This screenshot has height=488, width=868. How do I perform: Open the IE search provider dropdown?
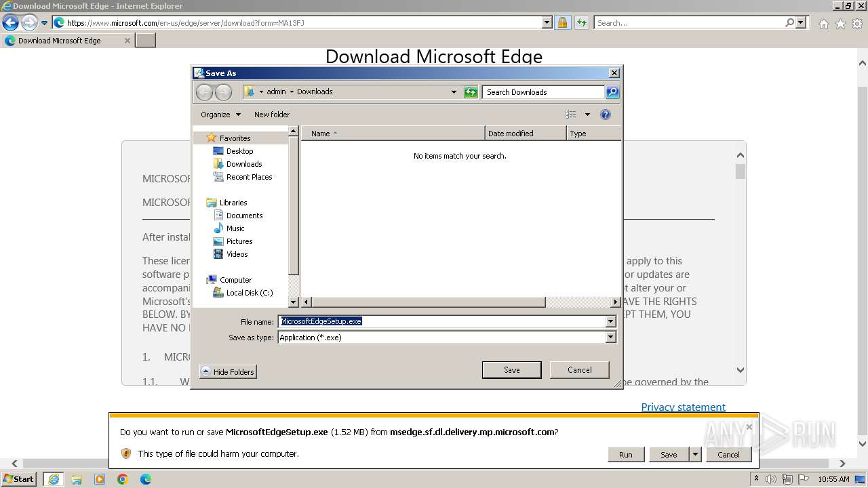[802, 22]
